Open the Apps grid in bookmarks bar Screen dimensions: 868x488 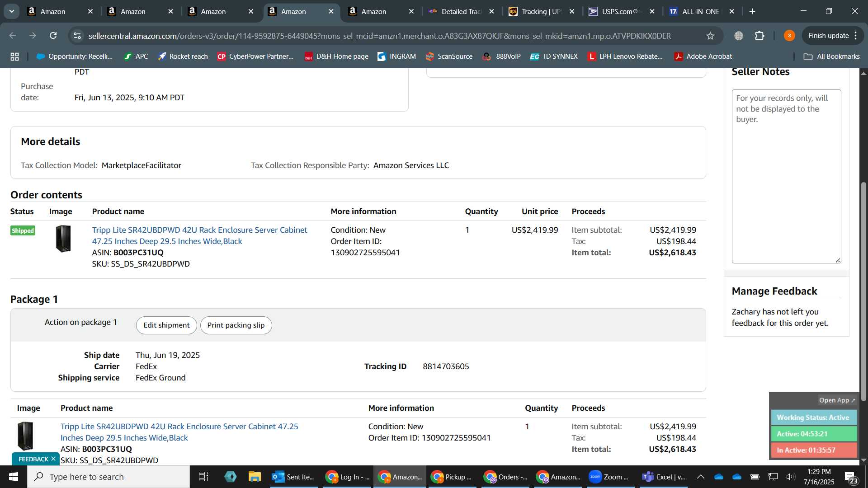pos(14,56)
